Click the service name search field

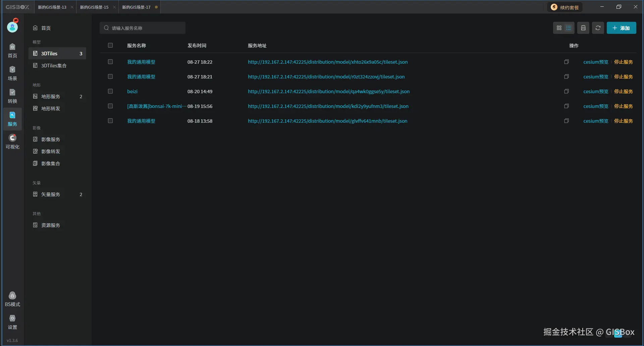click(x=143, y=28)
